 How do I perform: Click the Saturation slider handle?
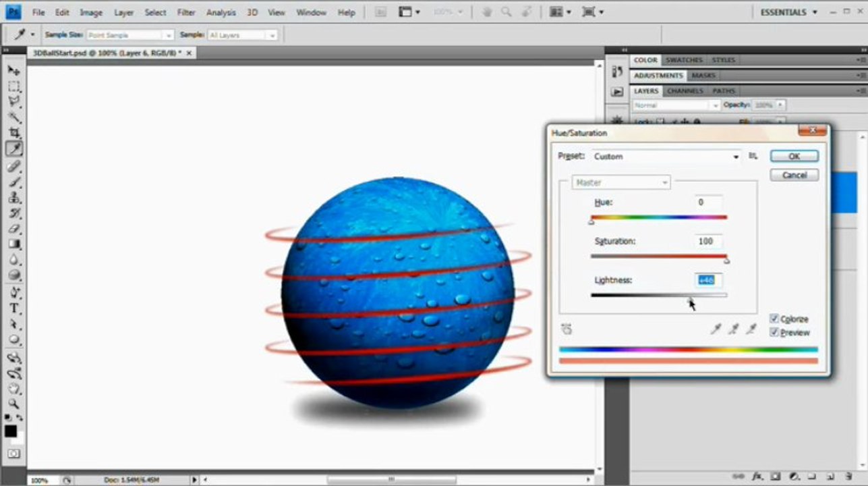726,260
